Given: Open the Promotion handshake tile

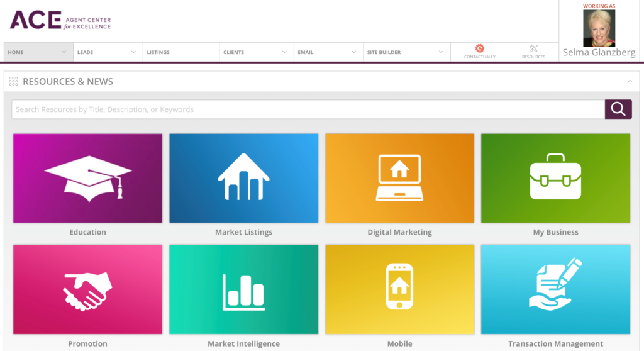Looking at the screenshot, I should click(87, 290).
